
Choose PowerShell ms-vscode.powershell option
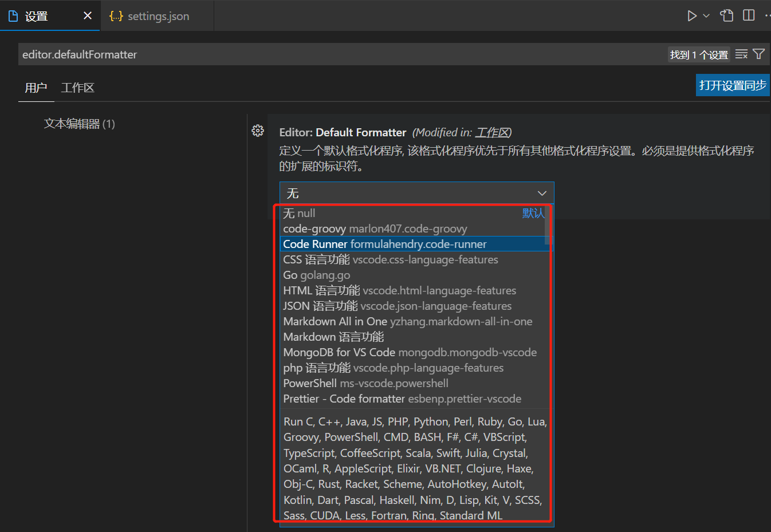412,383
